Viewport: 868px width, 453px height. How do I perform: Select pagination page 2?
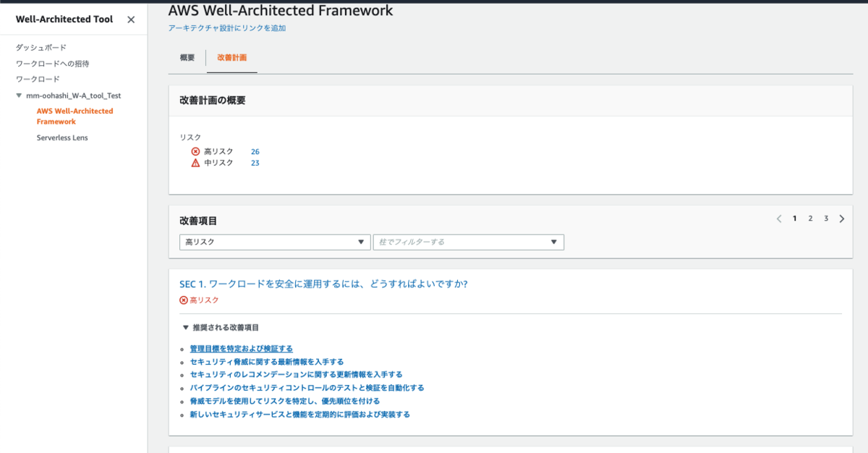(810, 219)
